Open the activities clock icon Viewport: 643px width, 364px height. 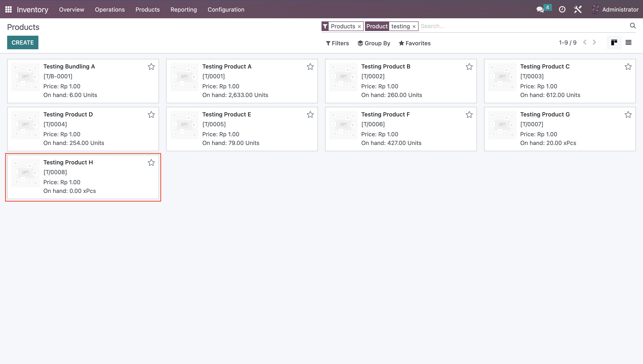tap(562, 10)
